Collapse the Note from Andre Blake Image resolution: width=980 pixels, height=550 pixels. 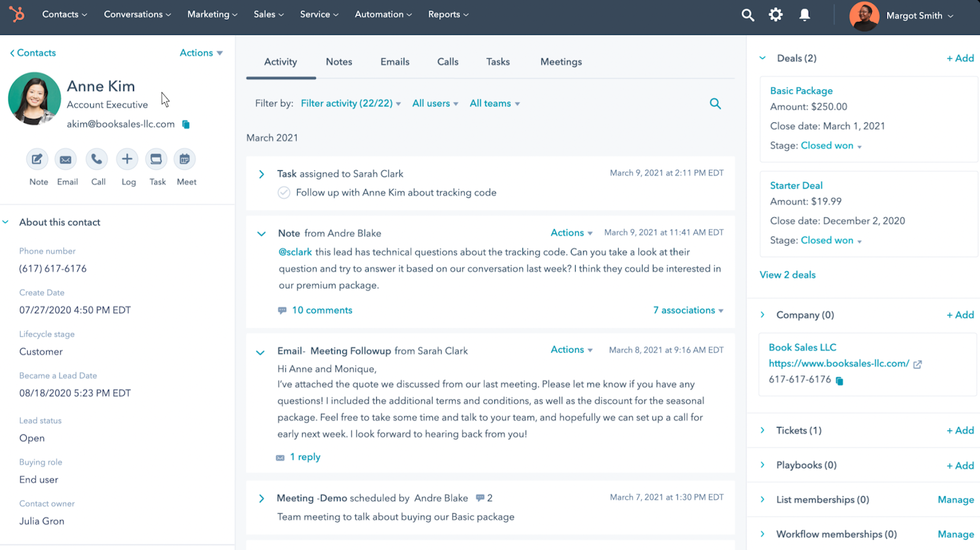[x=262, y=234]
